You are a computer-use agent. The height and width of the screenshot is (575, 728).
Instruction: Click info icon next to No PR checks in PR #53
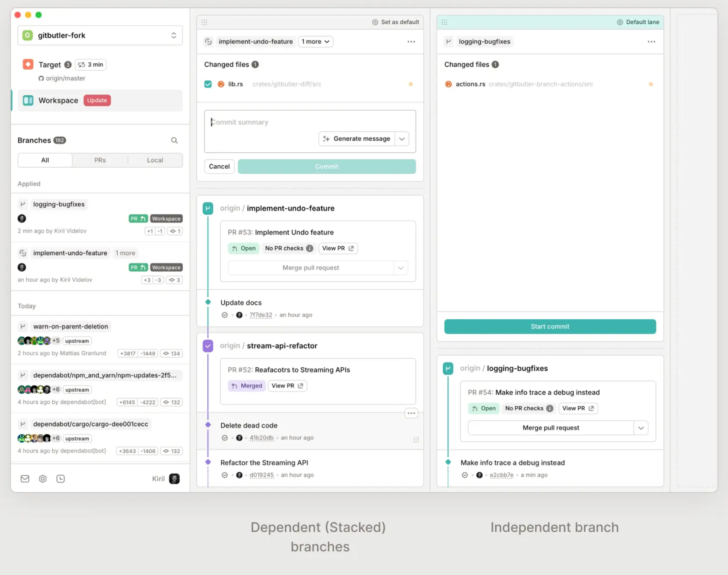click(x=309, y=248)
